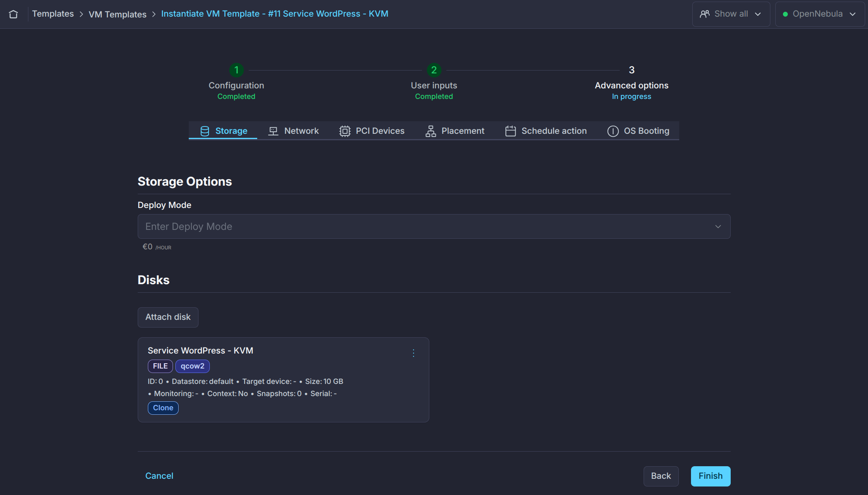Open Service WordPress disk options menu
This screenshot has width=868, height=495.
coord(413,353)
